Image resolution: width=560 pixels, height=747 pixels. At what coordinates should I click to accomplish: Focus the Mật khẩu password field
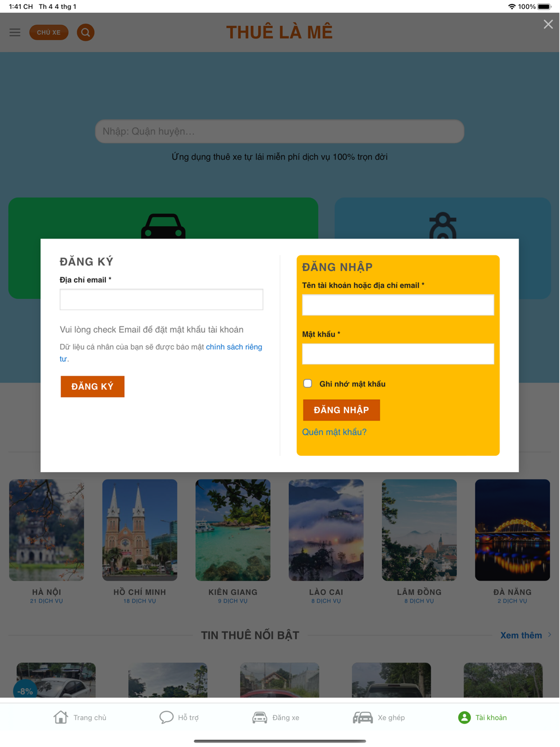[x=398, y=354]
